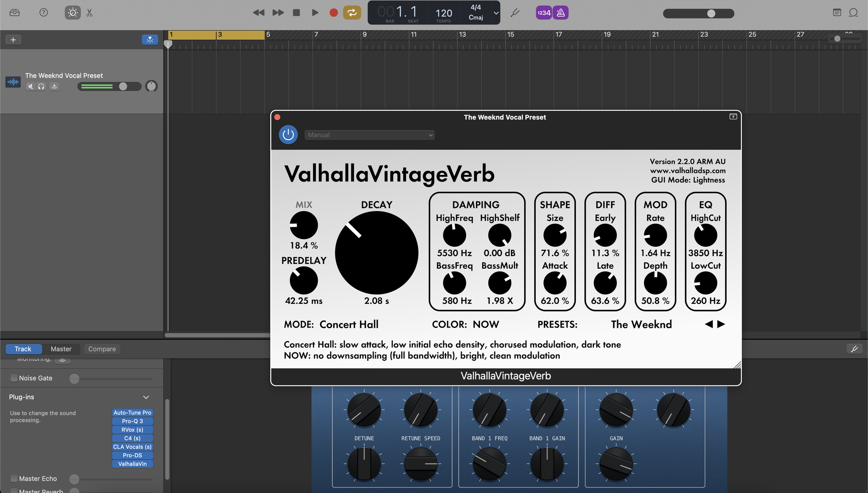Open the Scissors editor icon
The width and height of the screenshot is (868, 493).
click(x=90, y=12)
